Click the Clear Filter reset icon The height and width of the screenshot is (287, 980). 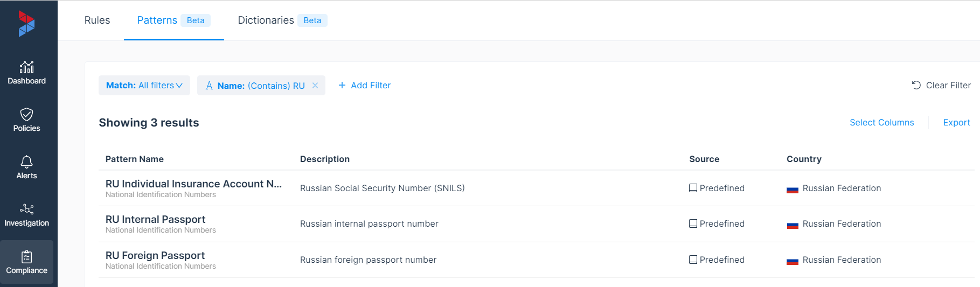(x=916, y=85)
